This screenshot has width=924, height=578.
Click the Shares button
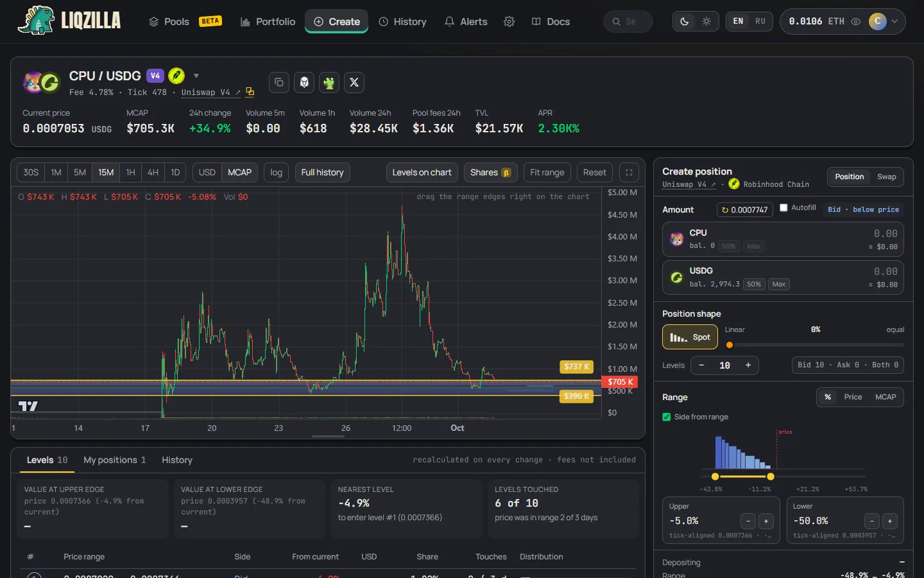[x=490, y=172]
